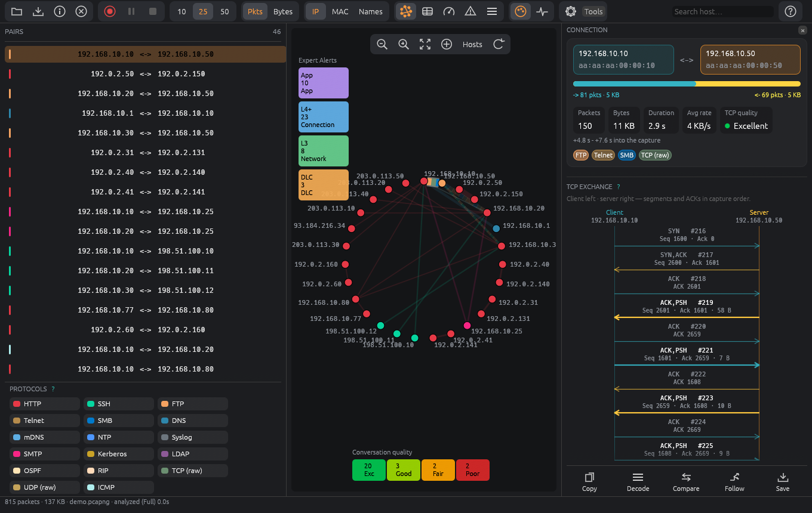Open the gauge/speedometer view

tap(449, 11)
